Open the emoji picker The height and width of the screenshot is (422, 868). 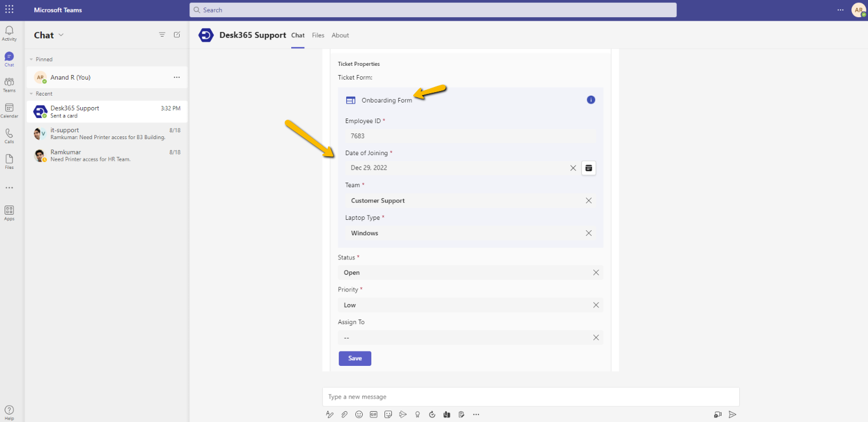coord(359,414)
